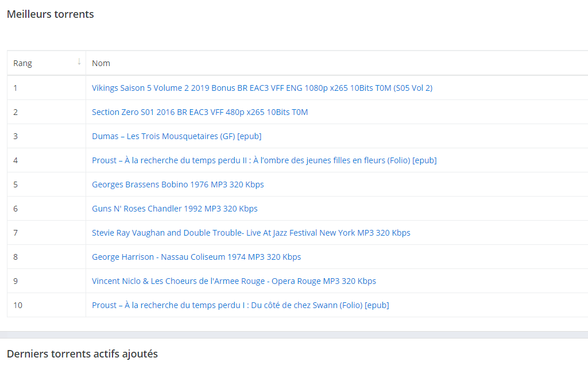Open George Harrison Nassau Coliseum 1974 link

196,257
